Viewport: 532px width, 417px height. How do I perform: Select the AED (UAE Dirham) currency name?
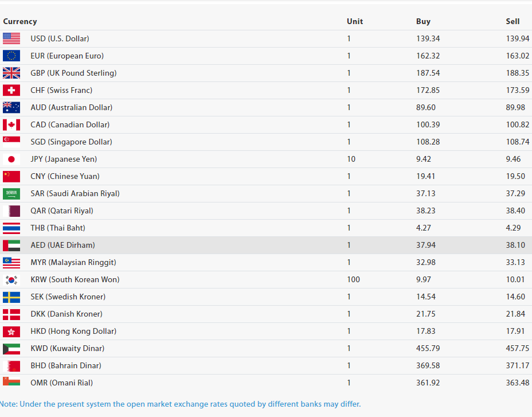[x=62, y=245]
